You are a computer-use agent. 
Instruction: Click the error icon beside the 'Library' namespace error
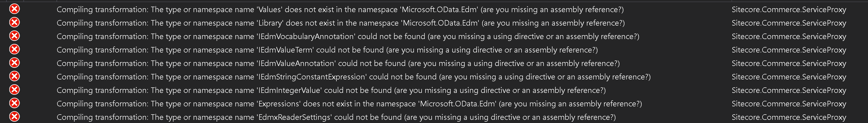[14, 22]
